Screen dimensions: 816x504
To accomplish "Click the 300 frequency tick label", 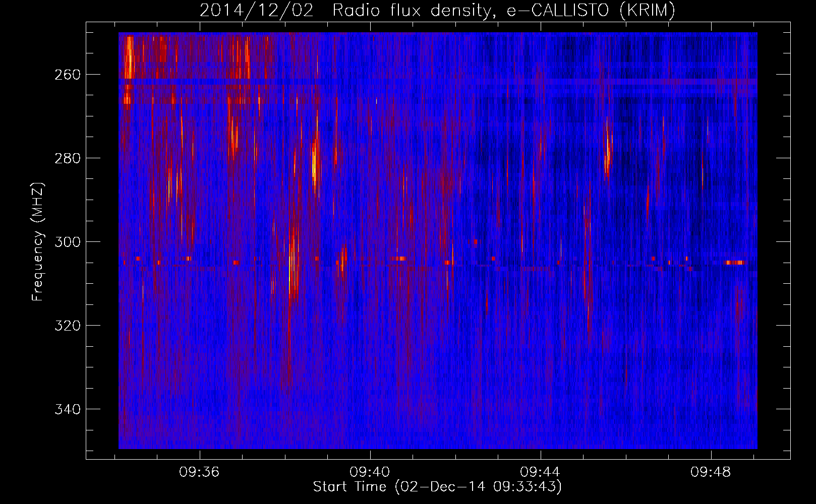I will coord(68,242).
